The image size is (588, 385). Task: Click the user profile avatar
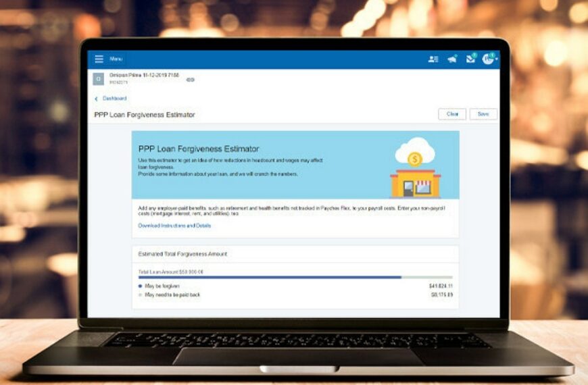pyautogui.click(x=487, y=59)
